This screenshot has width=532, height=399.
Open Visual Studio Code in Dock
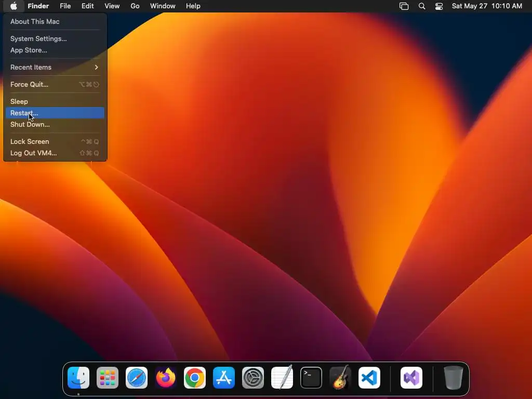(369, 378)
